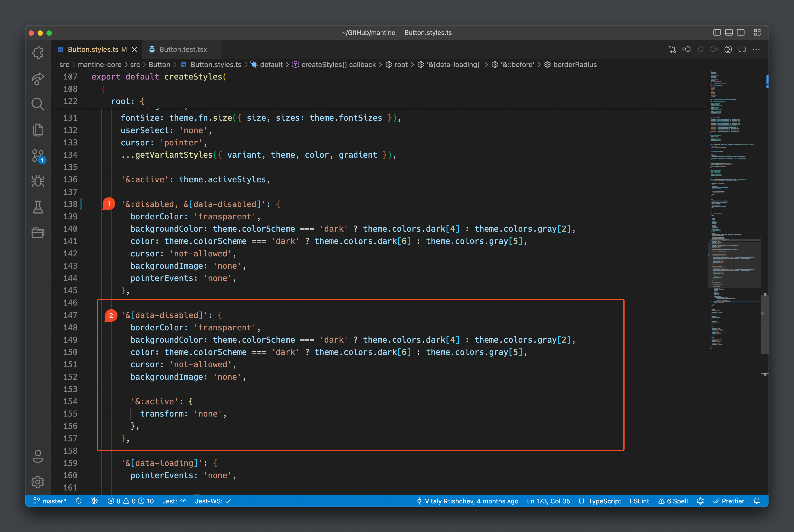Screen dimensions: 794x532
Task: Click sticky line 'export default createStyles('
Action: (x=159, y=77)
